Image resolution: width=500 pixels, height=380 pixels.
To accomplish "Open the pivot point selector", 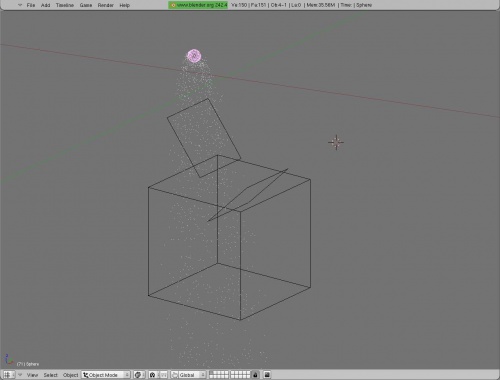I will 154,375.
